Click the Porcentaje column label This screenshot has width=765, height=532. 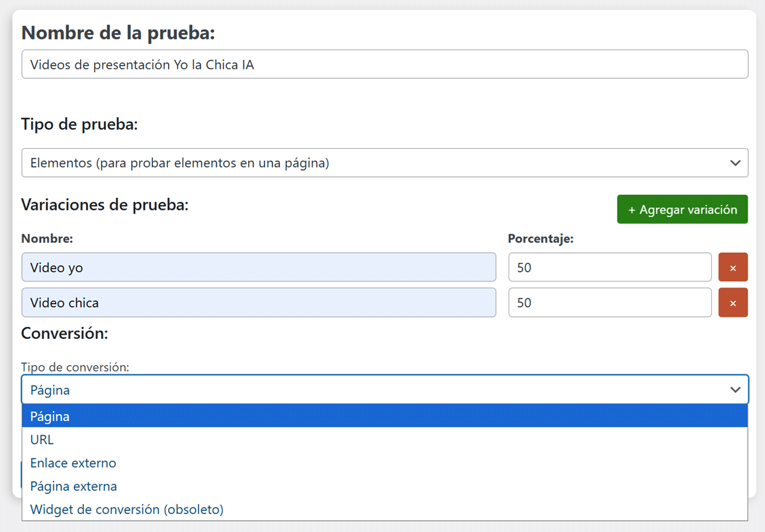pos(540,239)
